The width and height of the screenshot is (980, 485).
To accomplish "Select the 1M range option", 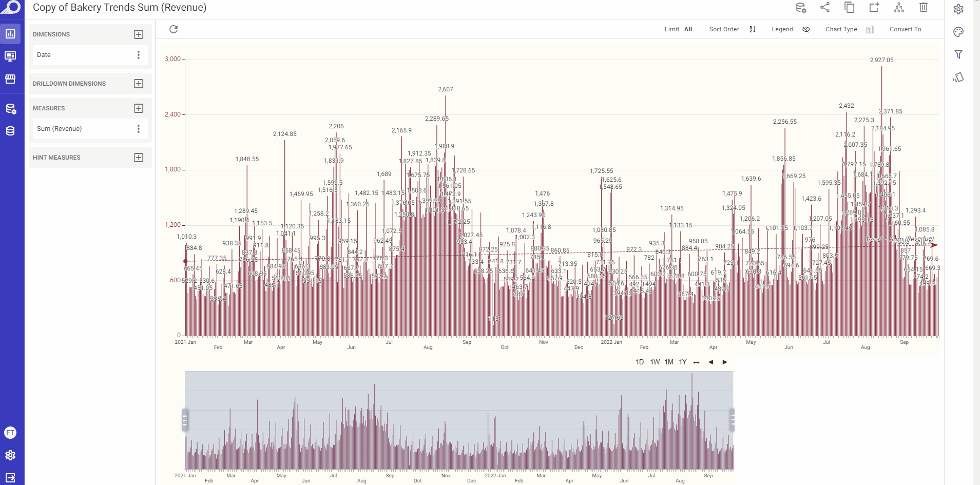I will 669,362.
